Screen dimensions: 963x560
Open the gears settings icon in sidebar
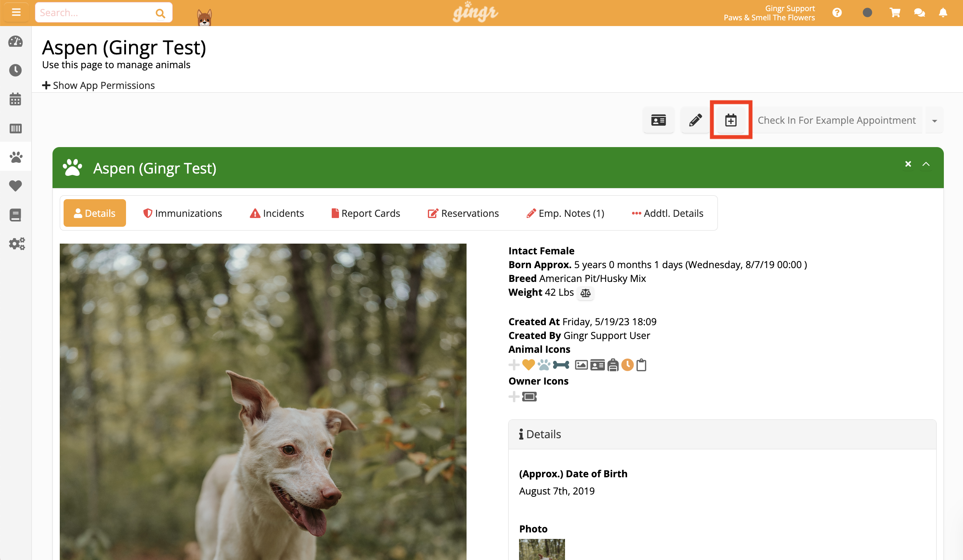17,244
